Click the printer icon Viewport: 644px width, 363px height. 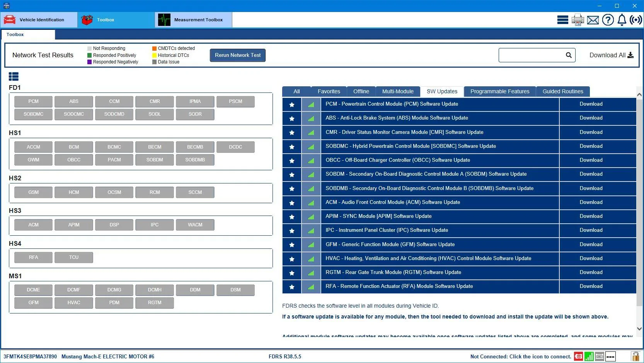coord(578,20)
